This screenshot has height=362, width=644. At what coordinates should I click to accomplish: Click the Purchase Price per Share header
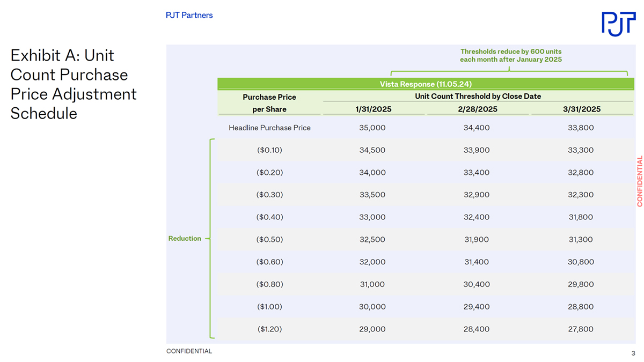tap(269, 103)
